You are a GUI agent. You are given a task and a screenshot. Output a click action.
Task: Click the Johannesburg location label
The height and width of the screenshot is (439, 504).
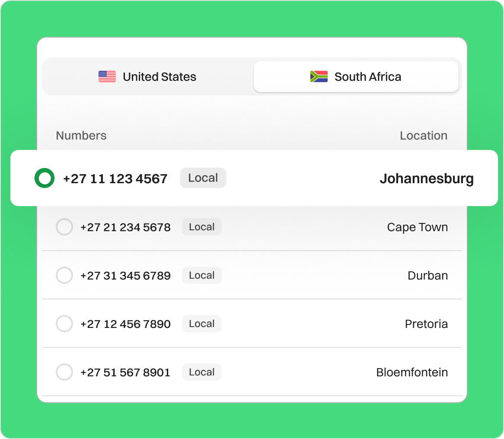point(427,178)
